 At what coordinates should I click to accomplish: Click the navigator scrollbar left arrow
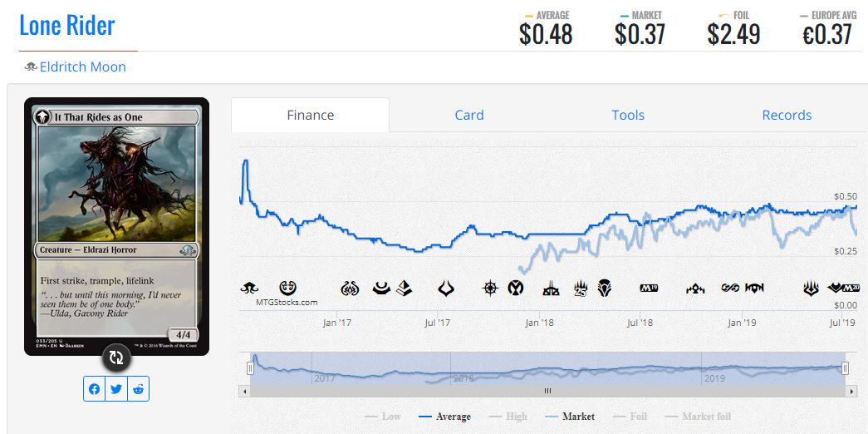point(244,391)
